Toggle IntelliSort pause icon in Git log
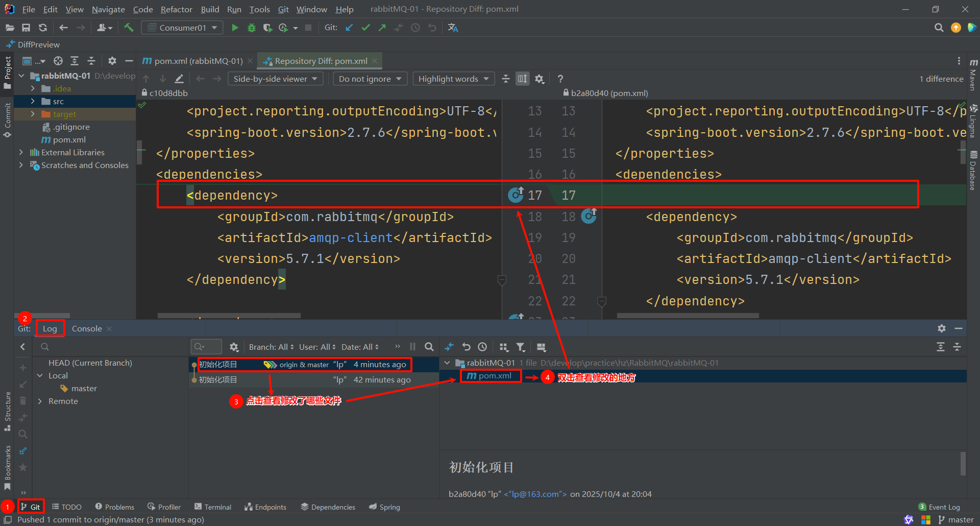980x526 pixels. [412, 347]
